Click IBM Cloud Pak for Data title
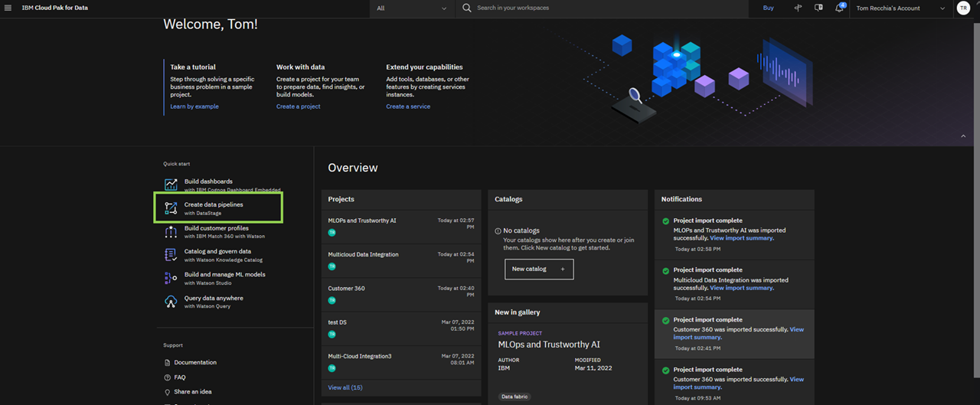Screen dimensions: 980x405 click(x=55, y=8)
